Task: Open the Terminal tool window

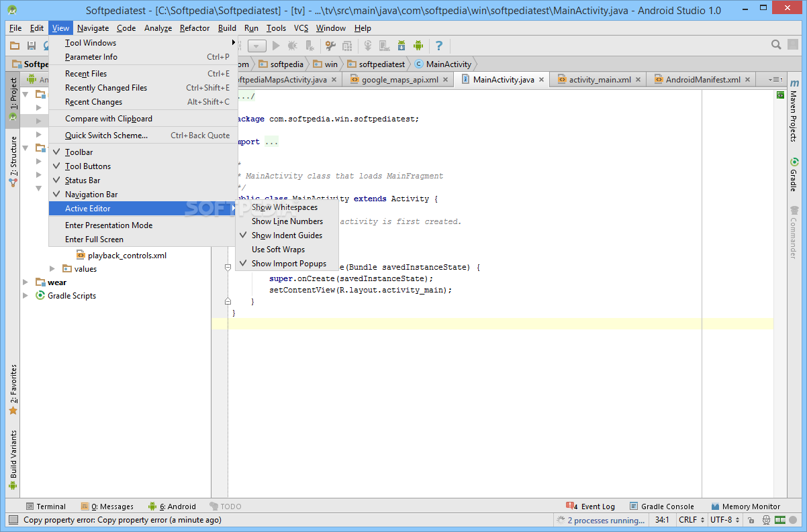Action: click(46, 507)
